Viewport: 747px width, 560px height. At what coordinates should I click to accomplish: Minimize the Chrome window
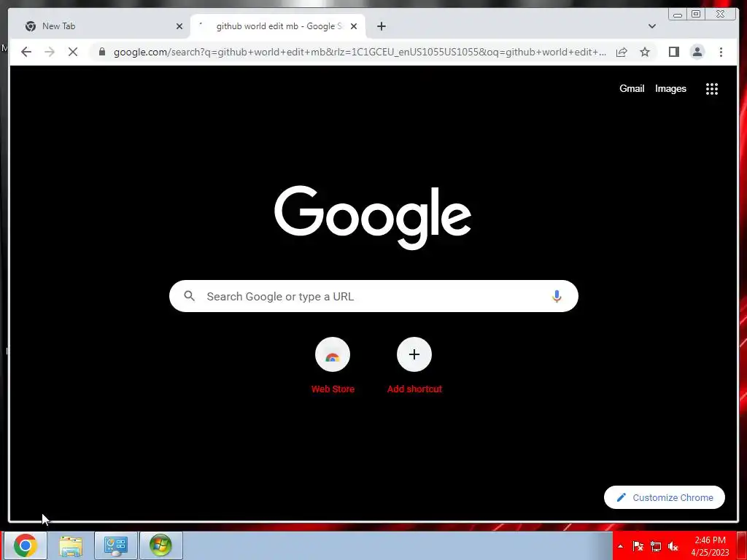[678, 15]
